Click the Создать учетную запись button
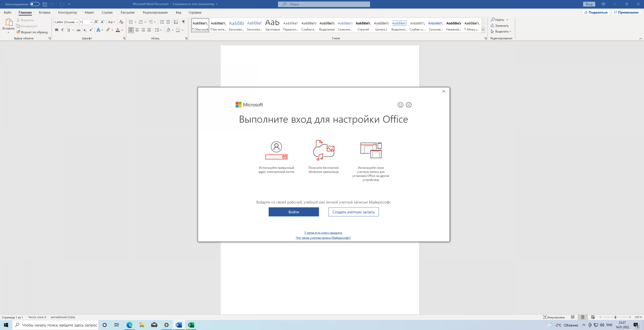 (353, 212)
